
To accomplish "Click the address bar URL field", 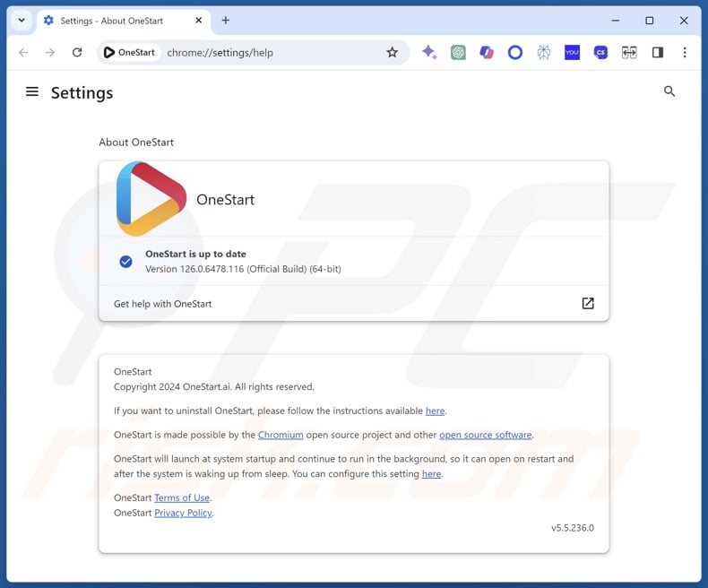I will (269, 53).
